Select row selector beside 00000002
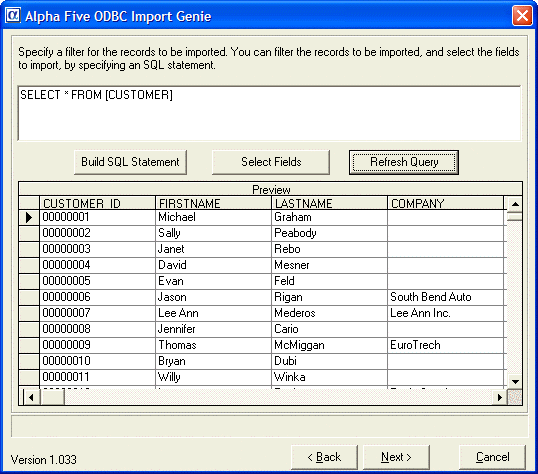The image size is (538, 474). pos(29,233)
